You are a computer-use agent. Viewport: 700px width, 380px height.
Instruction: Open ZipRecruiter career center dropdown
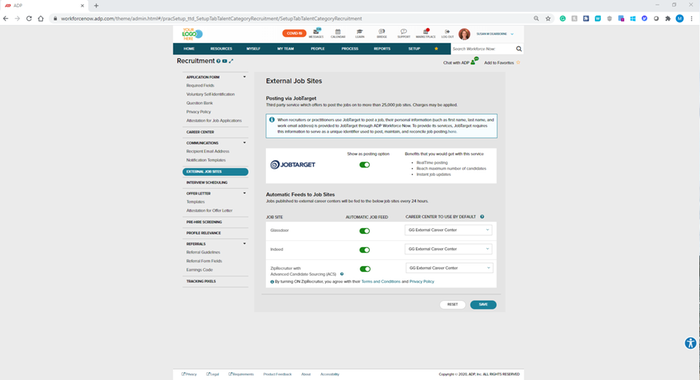click(449, 268)
